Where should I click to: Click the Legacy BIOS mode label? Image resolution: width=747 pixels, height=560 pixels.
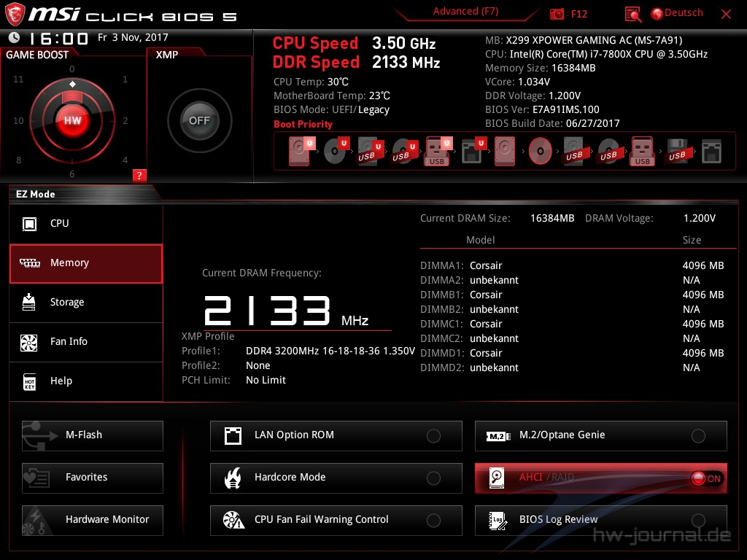(x=373, y=110)
